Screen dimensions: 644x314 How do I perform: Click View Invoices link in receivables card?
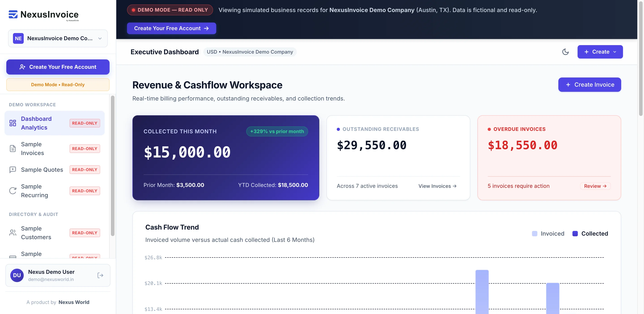pyautogui.click(x=438, y=186)
